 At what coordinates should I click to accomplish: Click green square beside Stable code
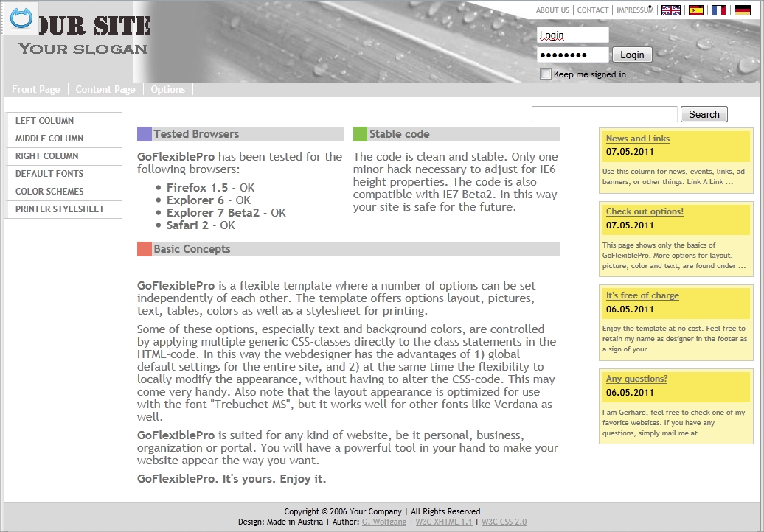360,134
